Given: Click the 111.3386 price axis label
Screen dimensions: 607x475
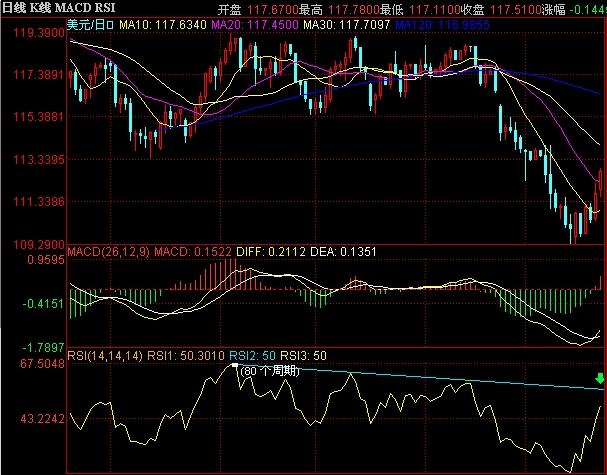Looking at the screenshot, I should pos(39,202).
